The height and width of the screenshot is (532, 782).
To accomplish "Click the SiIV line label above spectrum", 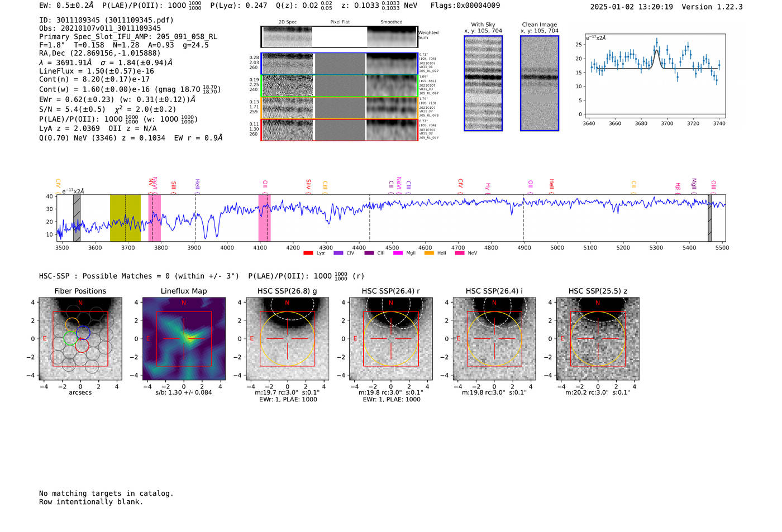I will click(308, 185).
